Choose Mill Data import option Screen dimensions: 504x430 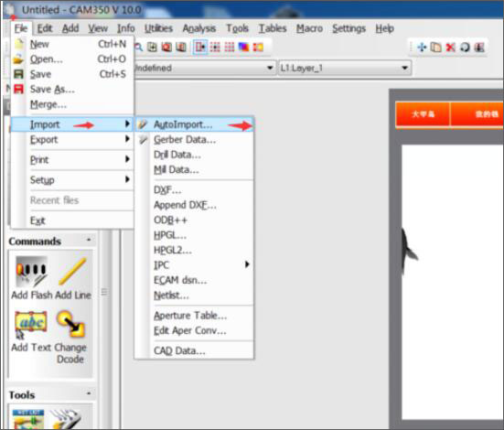[x=194, y=169]
